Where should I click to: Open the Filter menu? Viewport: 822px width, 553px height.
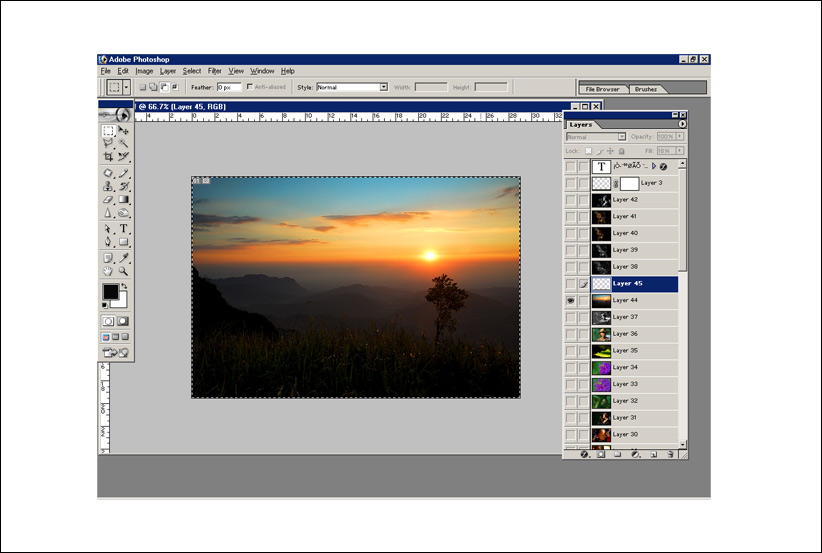[x=214, y=71]
